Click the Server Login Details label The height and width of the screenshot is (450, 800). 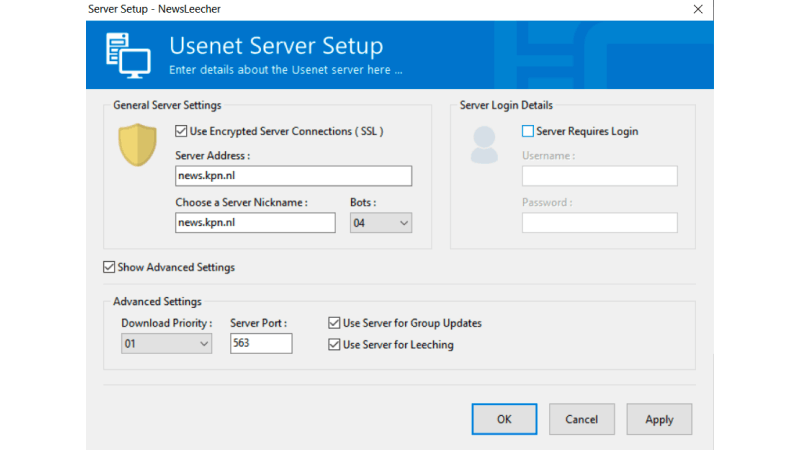(506, 105)
